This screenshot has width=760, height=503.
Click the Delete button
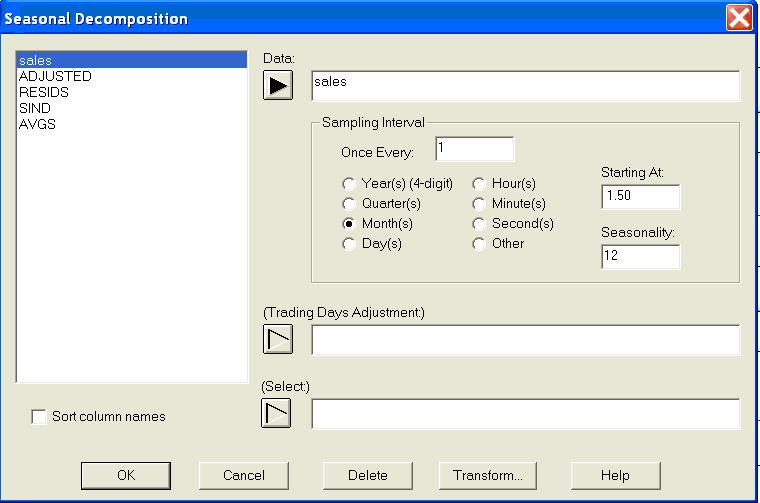click(x=368, y=475)
